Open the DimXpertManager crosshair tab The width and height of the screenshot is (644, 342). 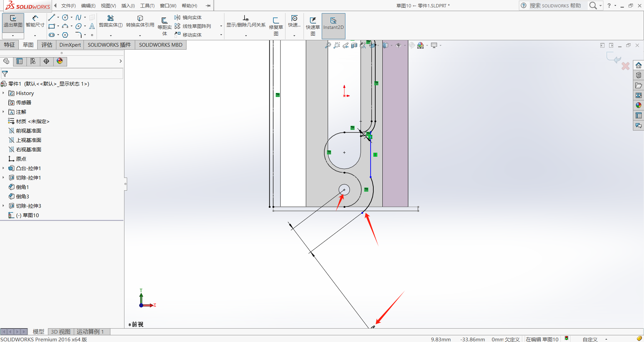coord(46,61)
